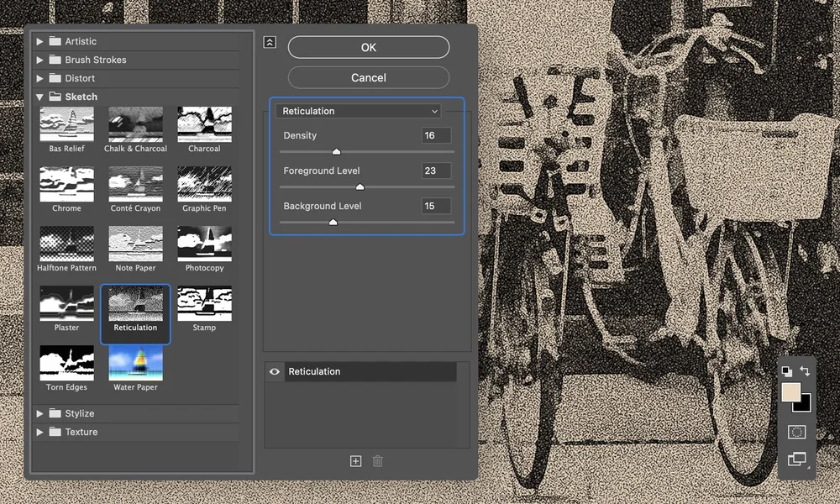The image size is (840, 504).
Task: Delete the current effect layer
Action: (x=377, y=460)
